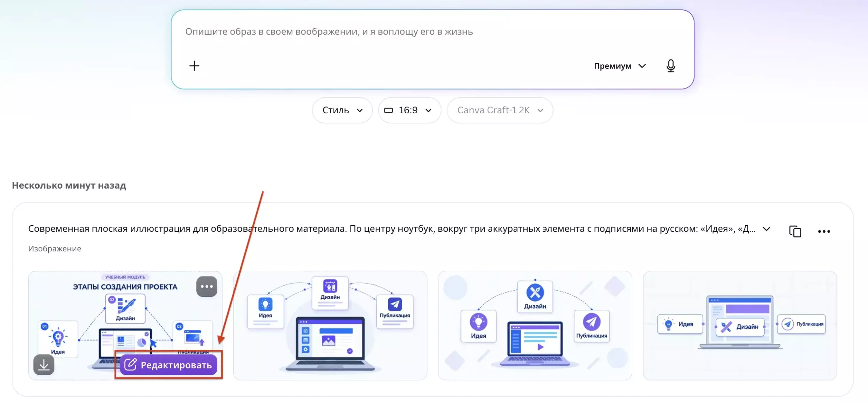Download the first generated image
The image size is (868, 402).
pyautogui.click(x=44, y=365)
